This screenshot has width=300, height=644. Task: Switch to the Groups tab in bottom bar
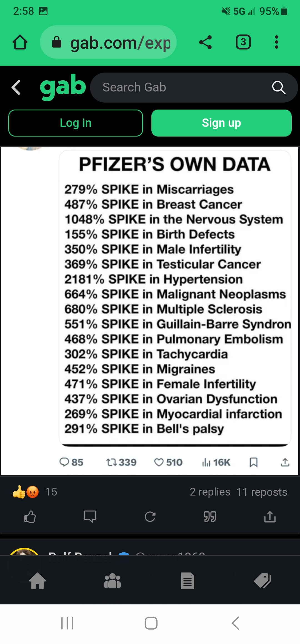pyautogui.click(x=112, y=581)
